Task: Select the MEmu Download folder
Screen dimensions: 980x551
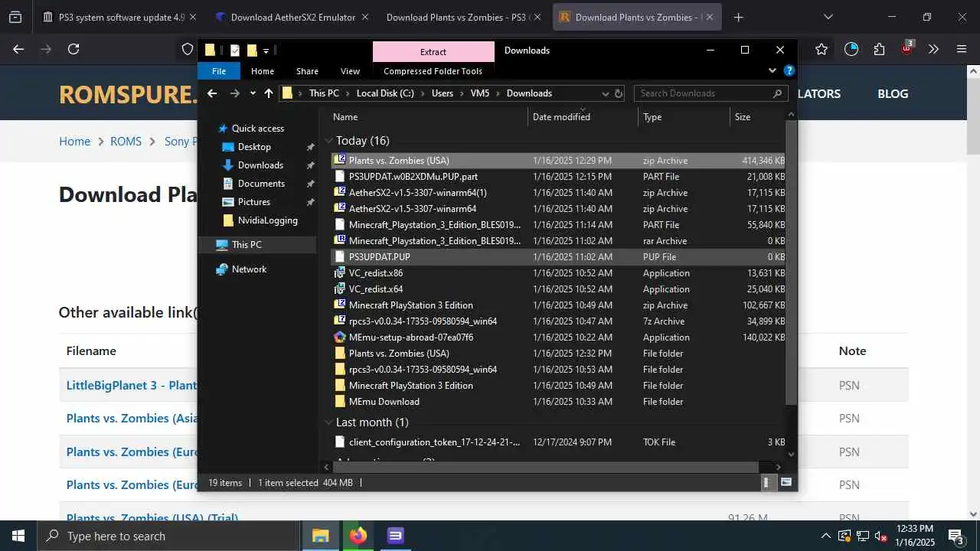Action: [559, 402]
